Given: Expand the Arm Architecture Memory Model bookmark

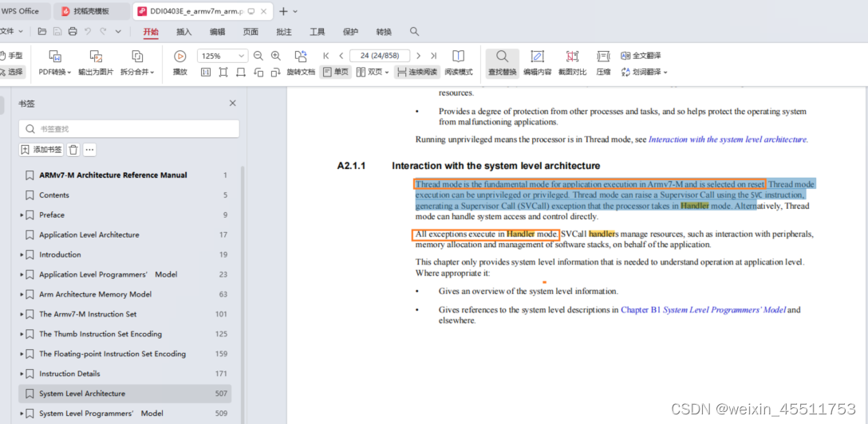Looking at the screenshot, I should tap(22, 294).
